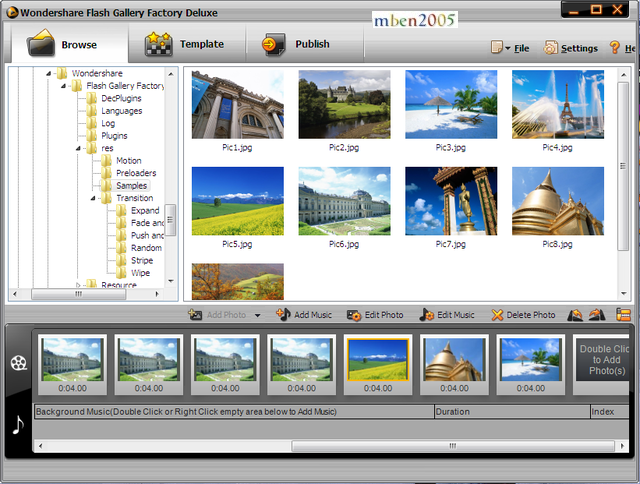The width and height of the screenshot is (640, 484).
Task: Select the Expand transition folder
Action: (145, 211)
